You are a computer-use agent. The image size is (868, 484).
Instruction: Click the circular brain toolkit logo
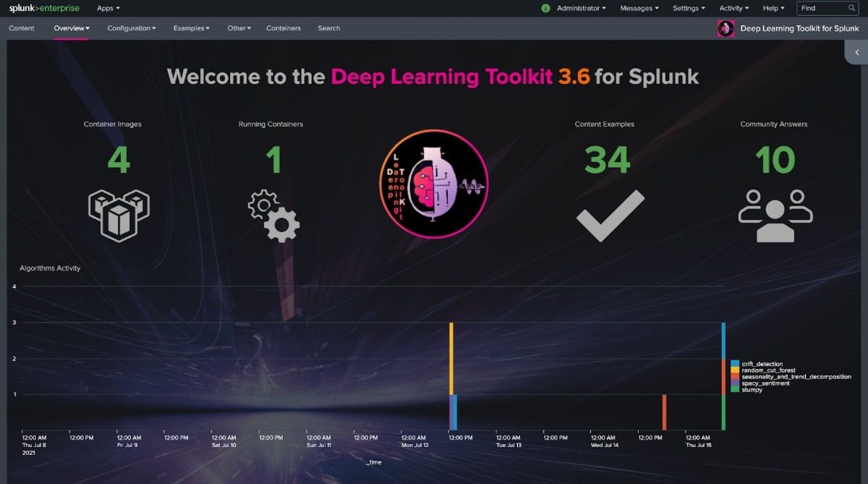(434, 184)
